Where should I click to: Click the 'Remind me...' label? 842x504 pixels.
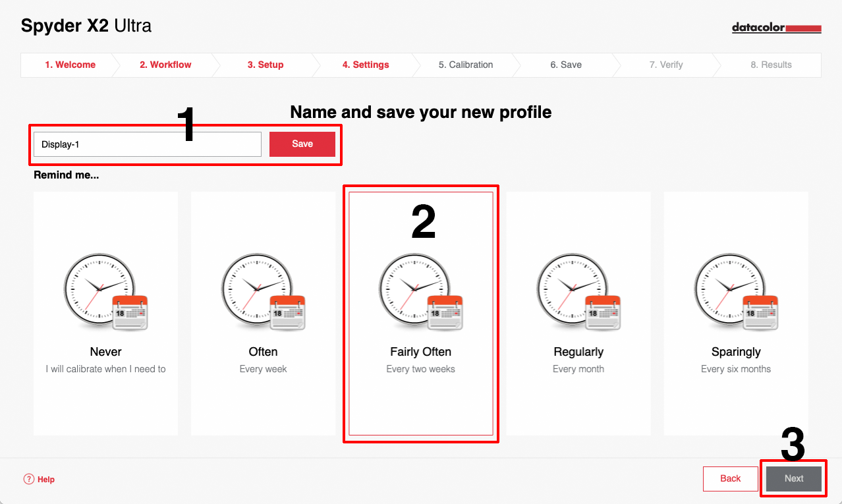tap(67, 175)
